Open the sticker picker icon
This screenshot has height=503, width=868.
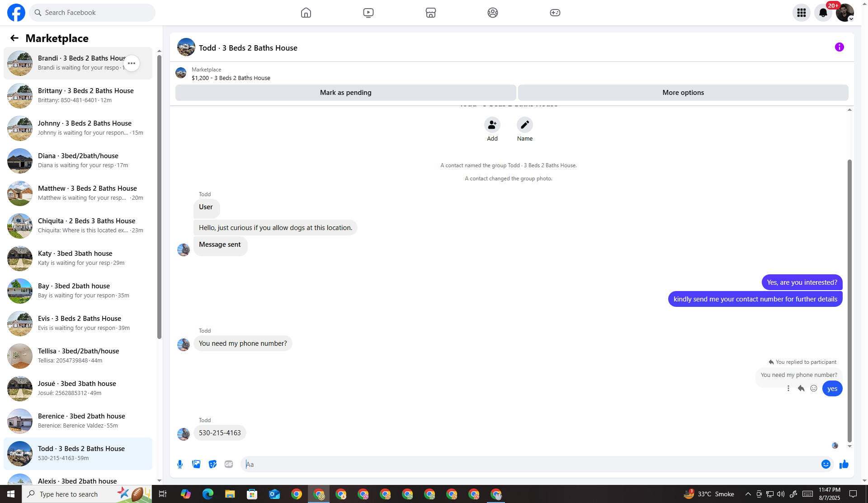[x=212, y=464]
